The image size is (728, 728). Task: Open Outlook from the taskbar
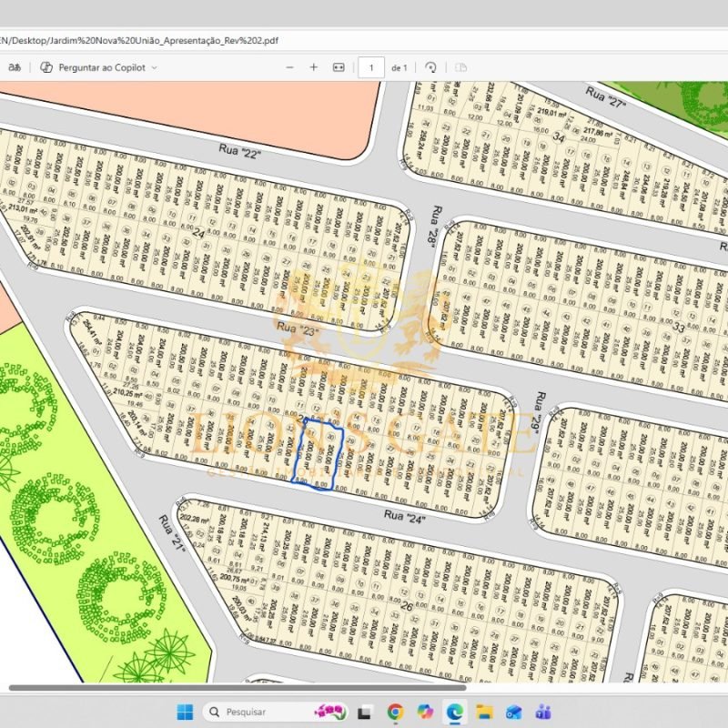point(514,712)
